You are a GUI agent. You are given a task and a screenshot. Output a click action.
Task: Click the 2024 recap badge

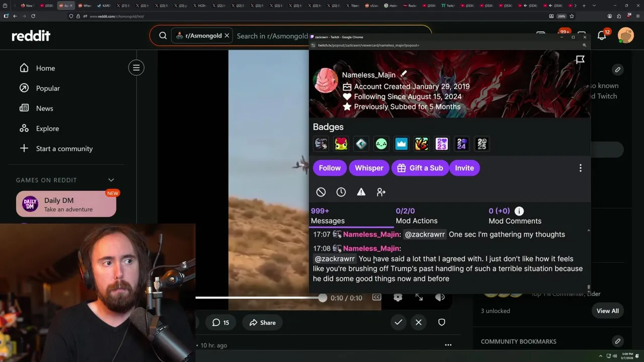(x=462, y=144)
